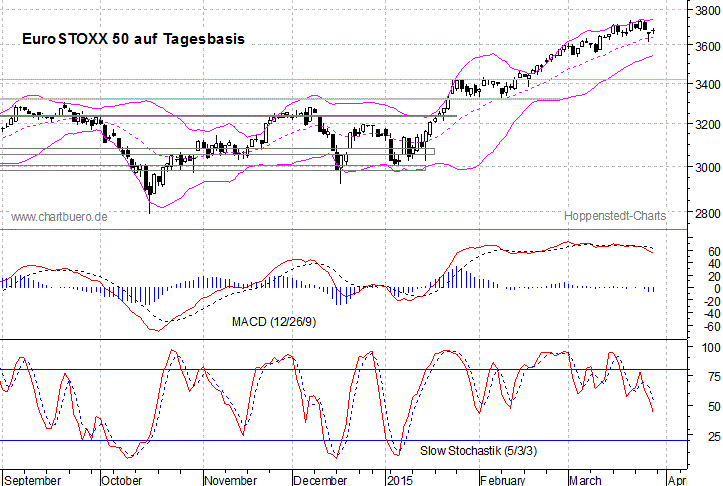Select the '2015' year label on time axis
723x486 pixels.
[400, 480]
